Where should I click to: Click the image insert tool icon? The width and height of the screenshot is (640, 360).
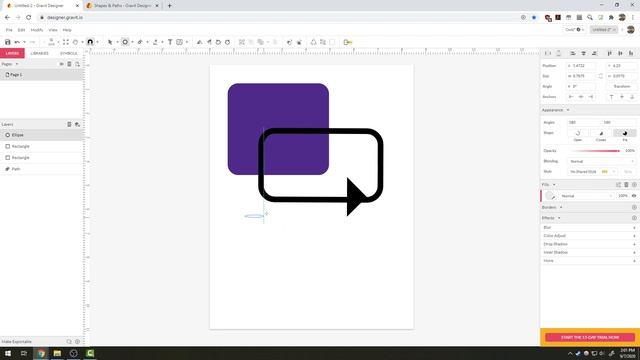pos(180,42)
